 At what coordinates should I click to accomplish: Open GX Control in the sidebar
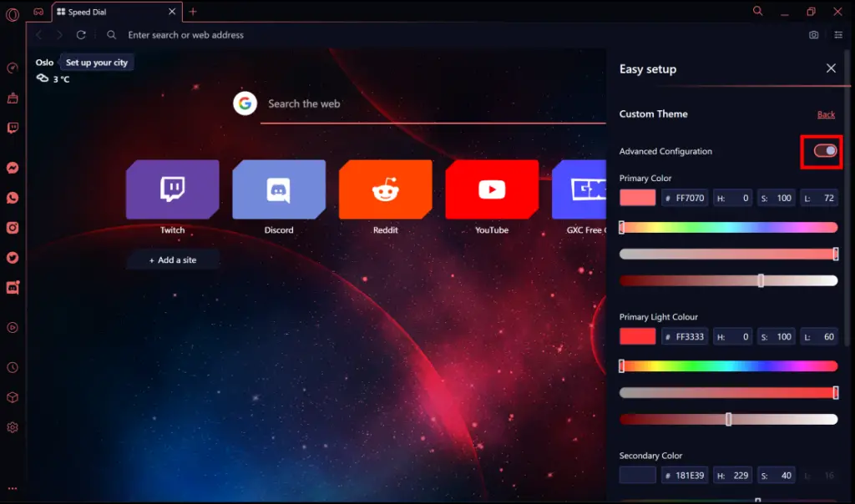coord(13,68)
